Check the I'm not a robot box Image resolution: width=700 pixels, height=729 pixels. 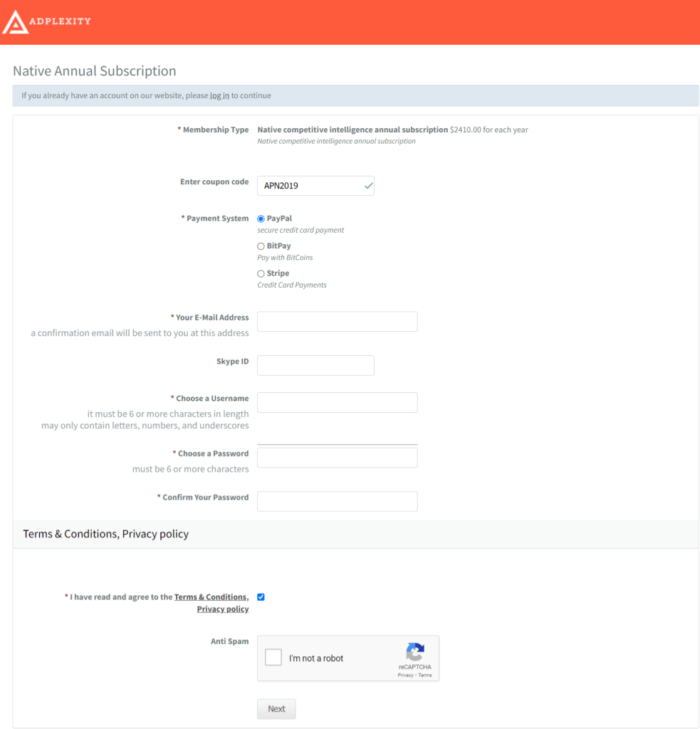coord(273,657)
